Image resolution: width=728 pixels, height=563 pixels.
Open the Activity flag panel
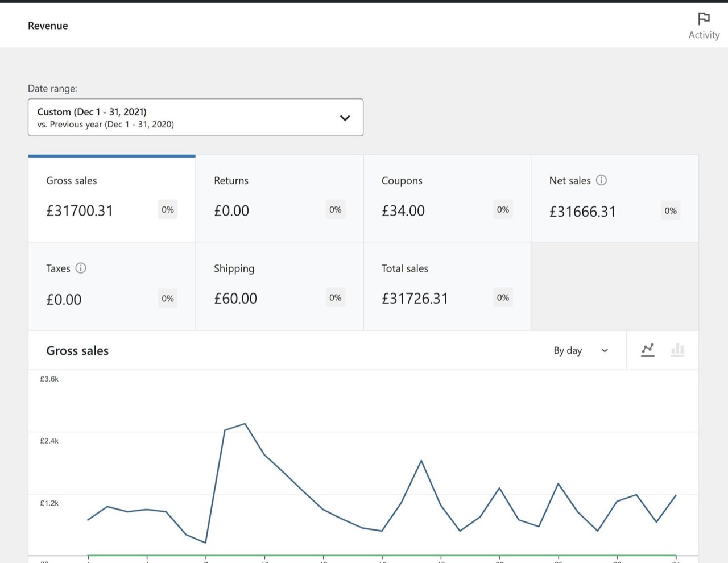704,26
